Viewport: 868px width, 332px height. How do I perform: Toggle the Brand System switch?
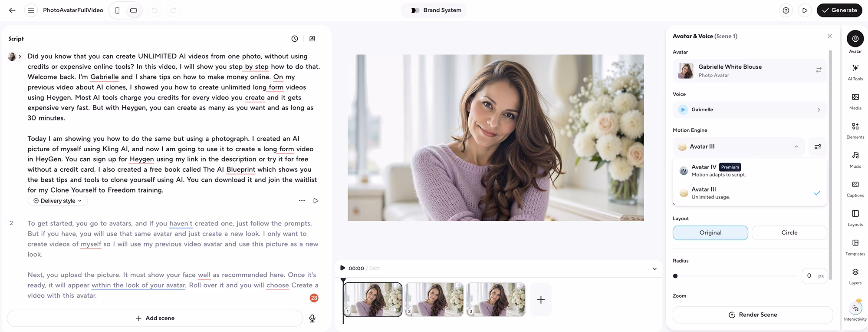pyautogui.click(x=415, y=10)
